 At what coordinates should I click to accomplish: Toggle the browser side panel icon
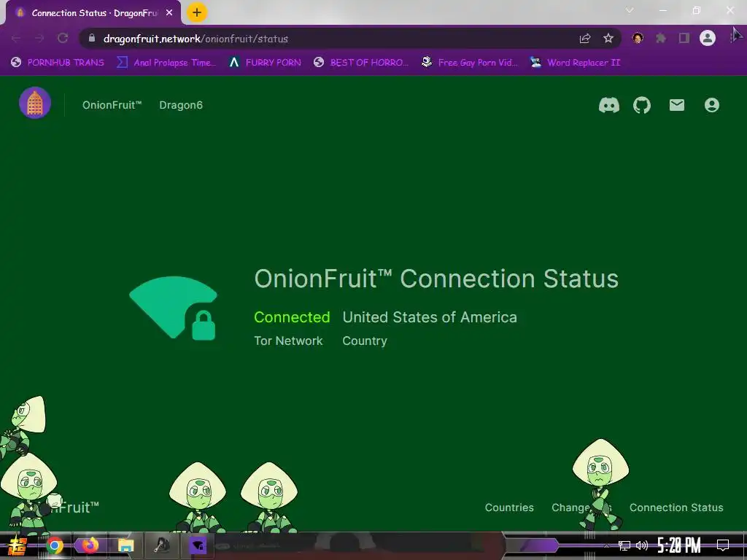click(684, 38)
